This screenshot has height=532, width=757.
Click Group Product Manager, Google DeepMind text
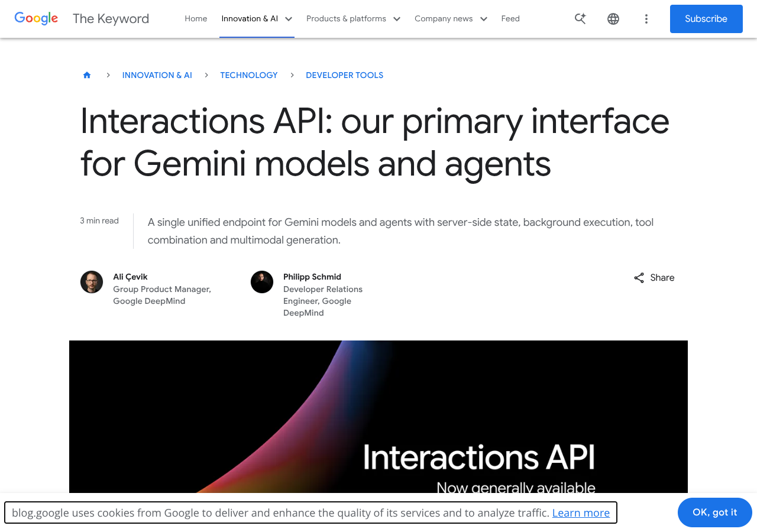[x=162, y=295]
